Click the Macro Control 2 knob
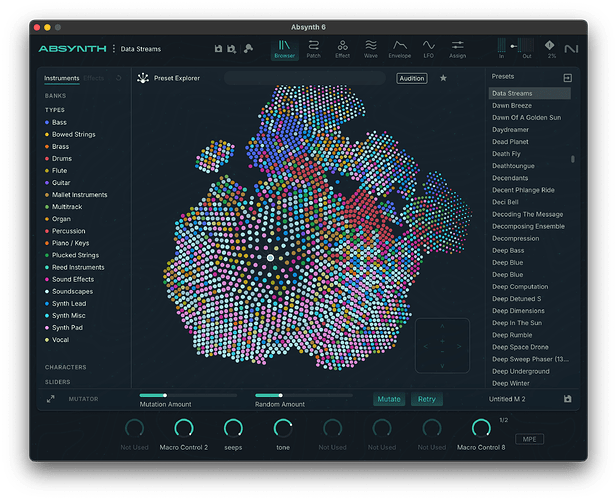 pos(183,428)
